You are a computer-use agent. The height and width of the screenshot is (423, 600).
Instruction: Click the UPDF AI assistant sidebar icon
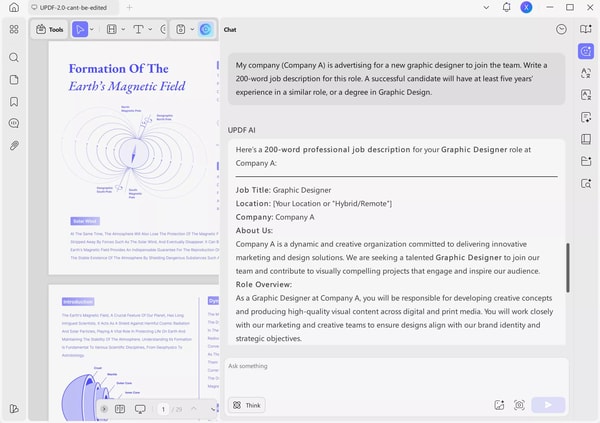coord(585,51)
